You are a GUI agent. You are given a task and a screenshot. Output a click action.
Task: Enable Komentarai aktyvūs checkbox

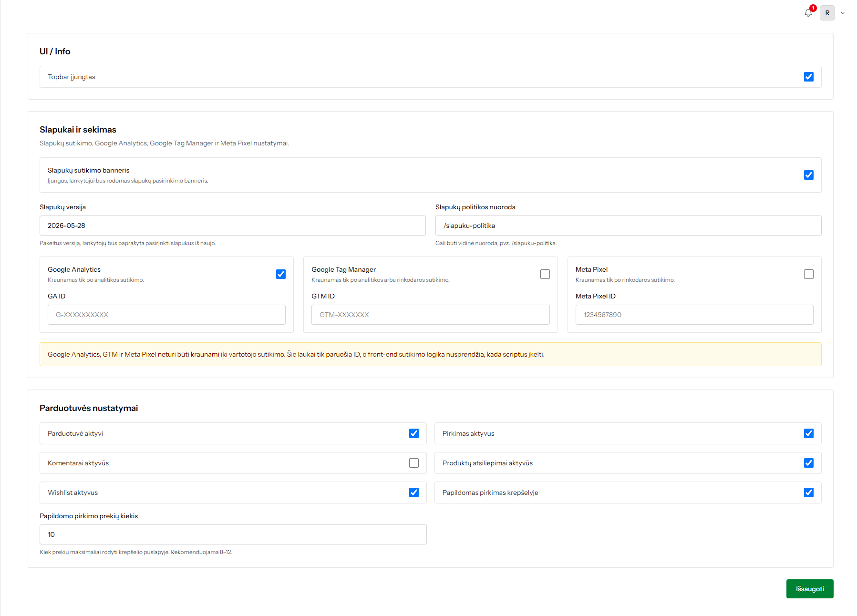[x=414, y=463]
